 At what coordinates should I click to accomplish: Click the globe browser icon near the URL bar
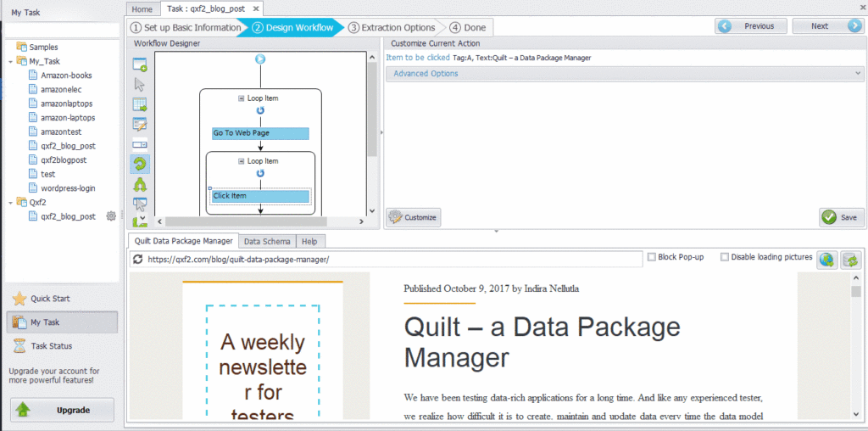click(x=826, y=260)
